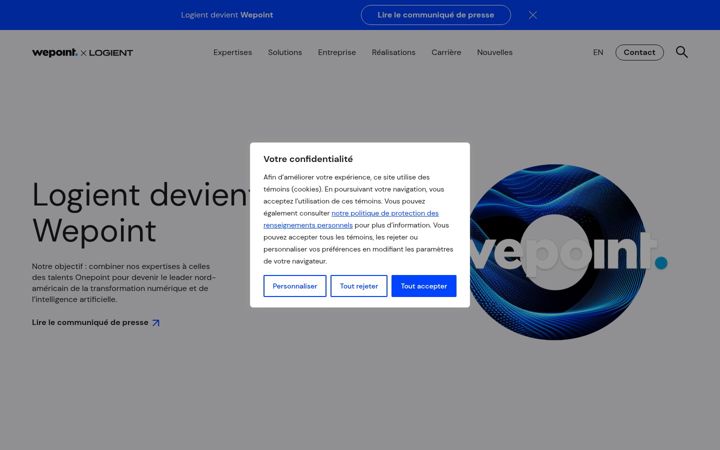
Task: Click the circular Wepoint wave graphic
Action: [x=558, y=252]
